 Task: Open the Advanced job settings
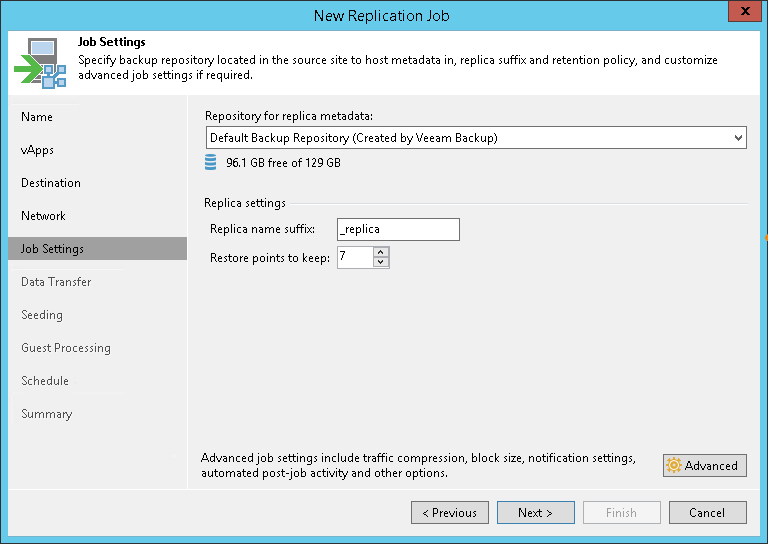point(704,465)
